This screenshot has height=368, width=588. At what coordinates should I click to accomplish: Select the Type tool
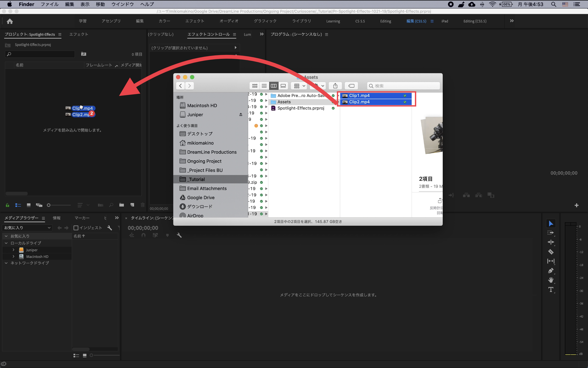(x=551, y=289)
